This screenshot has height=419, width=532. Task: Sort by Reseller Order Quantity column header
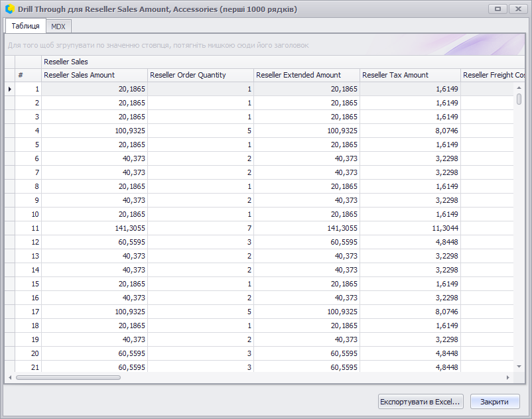(x=200, y=75)
